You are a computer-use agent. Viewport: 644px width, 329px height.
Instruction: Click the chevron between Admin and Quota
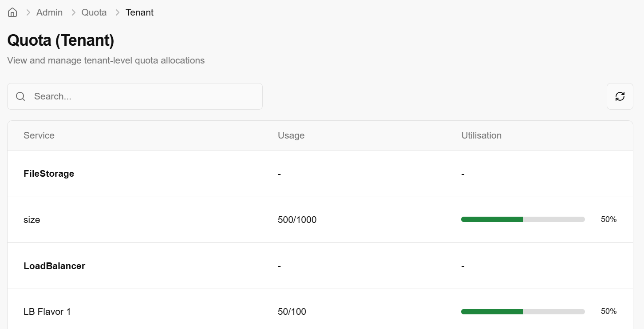pos(72,12)
